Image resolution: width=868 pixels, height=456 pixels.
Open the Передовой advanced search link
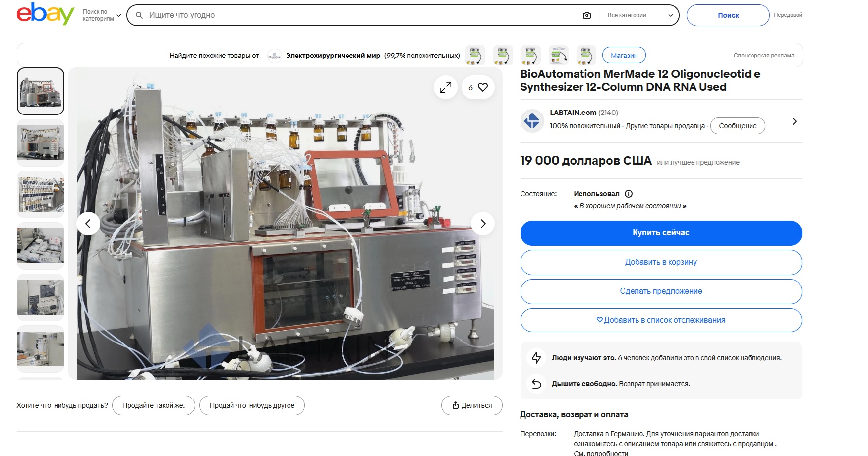point(788,15)
